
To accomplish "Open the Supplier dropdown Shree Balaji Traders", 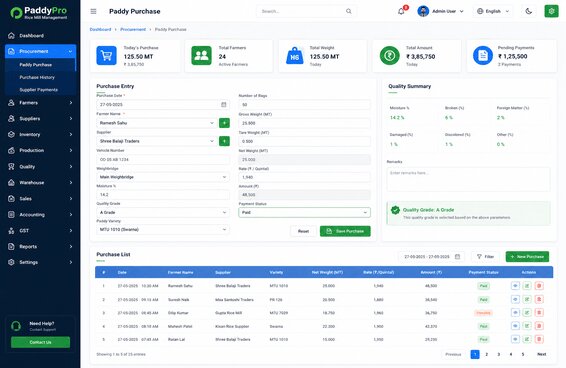I will point(157,141).
